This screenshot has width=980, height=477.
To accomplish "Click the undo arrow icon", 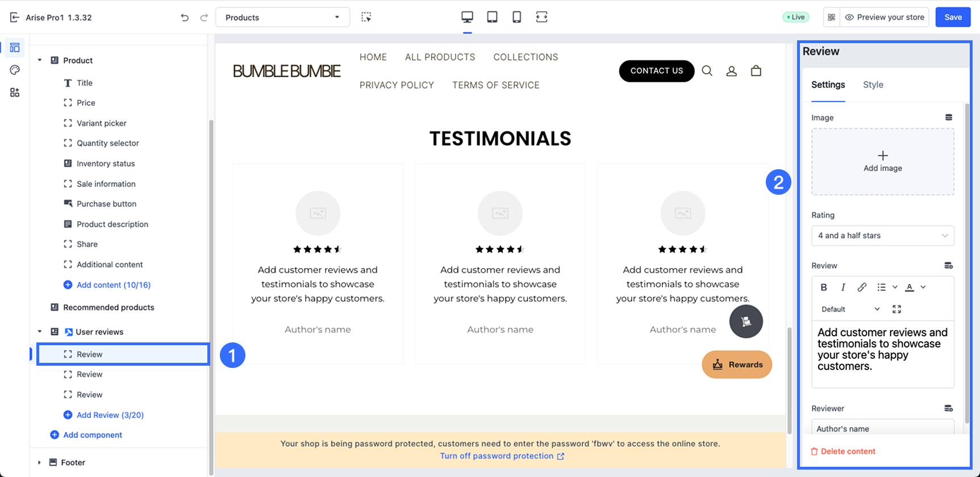I will 185,18.
